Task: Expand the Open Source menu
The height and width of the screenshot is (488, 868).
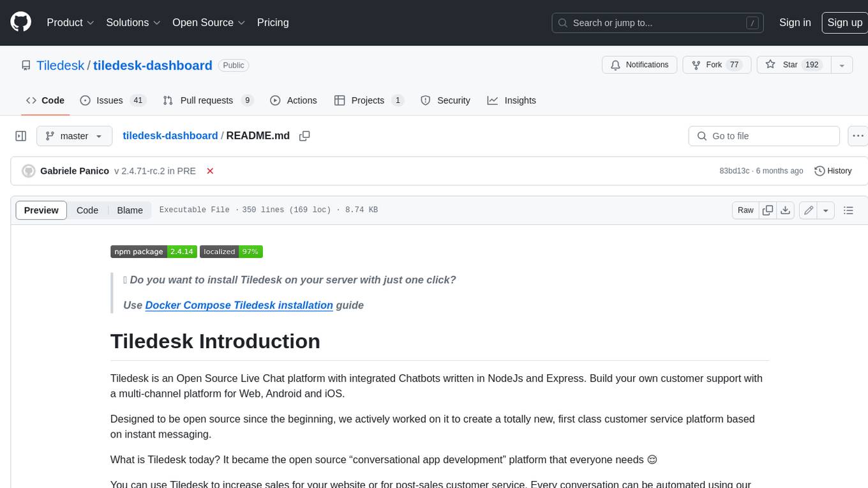Action: (209, 22)
